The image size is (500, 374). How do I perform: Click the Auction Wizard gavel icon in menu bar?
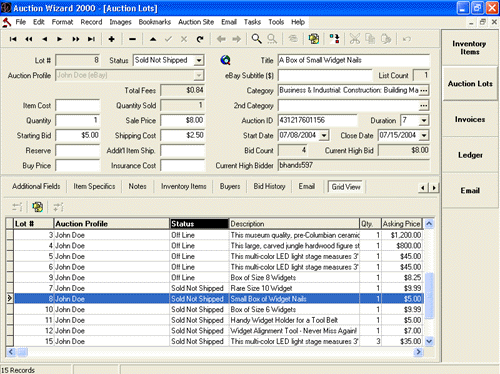pos(7,22)
